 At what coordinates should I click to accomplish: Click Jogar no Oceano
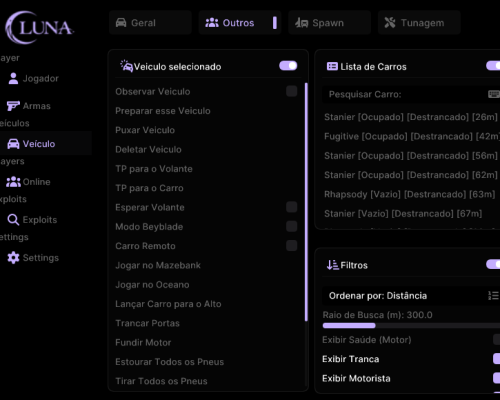click(x=152, y=285)
